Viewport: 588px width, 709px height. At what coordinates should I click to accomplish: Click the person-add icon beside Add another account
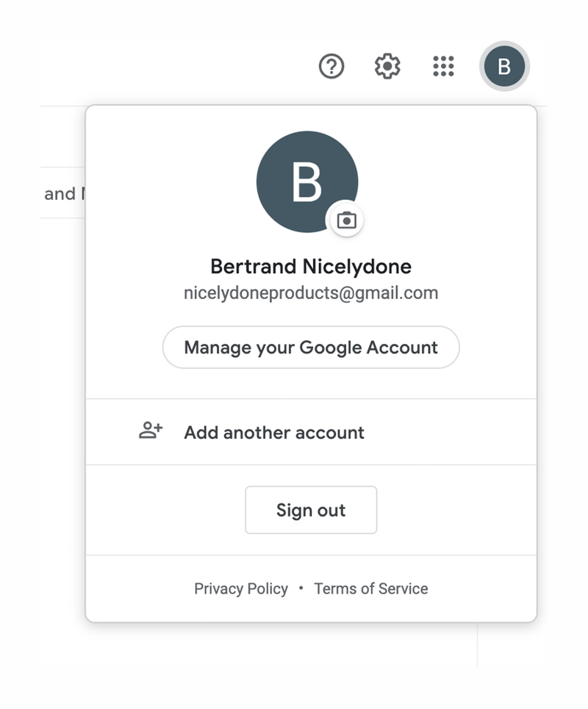click(149, 431)
